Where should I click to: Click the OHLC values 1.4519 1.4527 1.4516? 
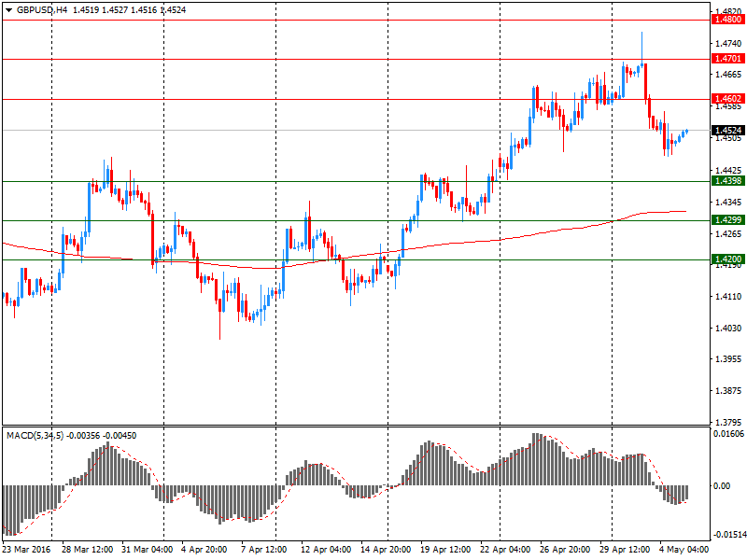115,10
